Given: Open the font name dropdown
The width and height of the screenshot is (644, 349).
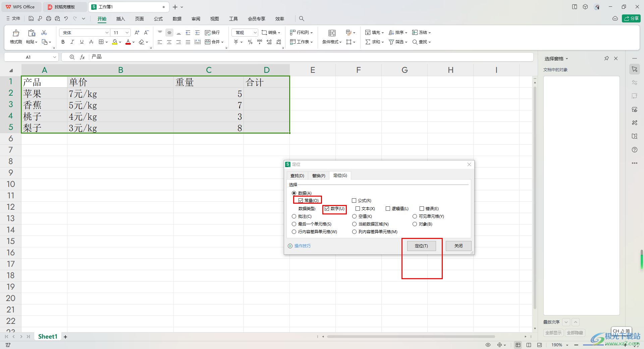Looking at the screenshot, I should (107, 33).
